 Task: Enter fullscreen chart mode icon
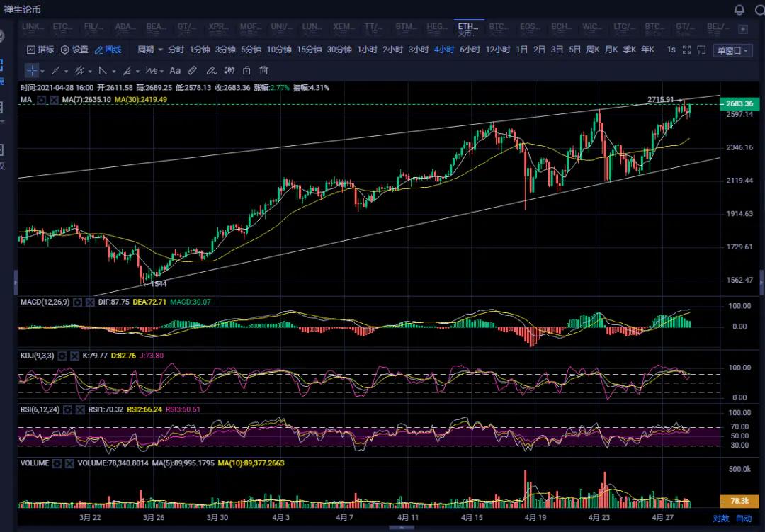point(687,50)
